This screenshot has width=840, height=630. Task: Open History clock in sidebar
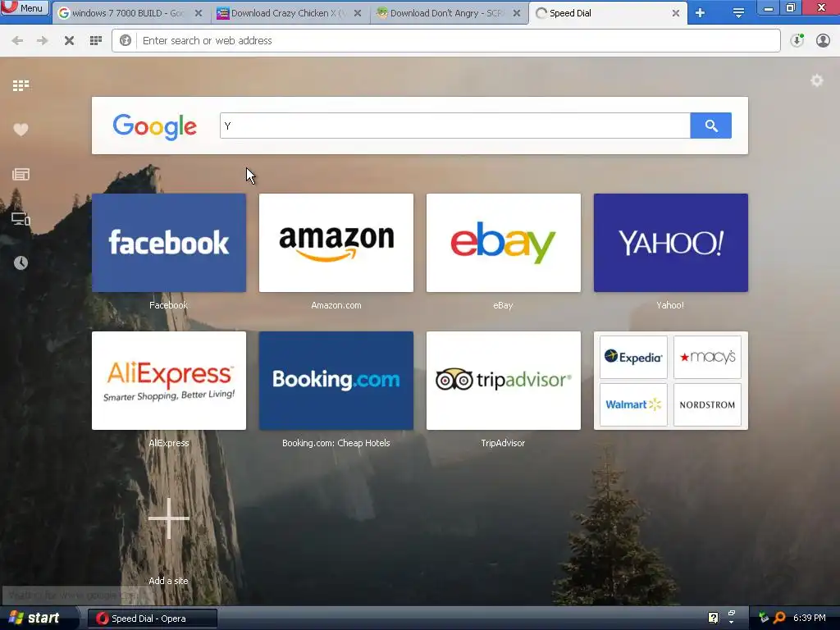pyautogui.click(x=21, y=262)
